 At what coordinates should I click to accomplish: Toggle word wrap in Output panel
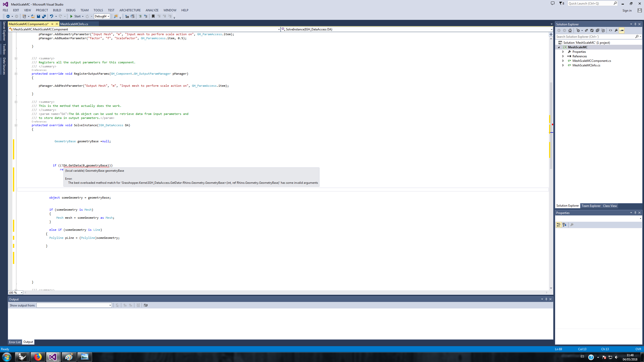[146, 305]
